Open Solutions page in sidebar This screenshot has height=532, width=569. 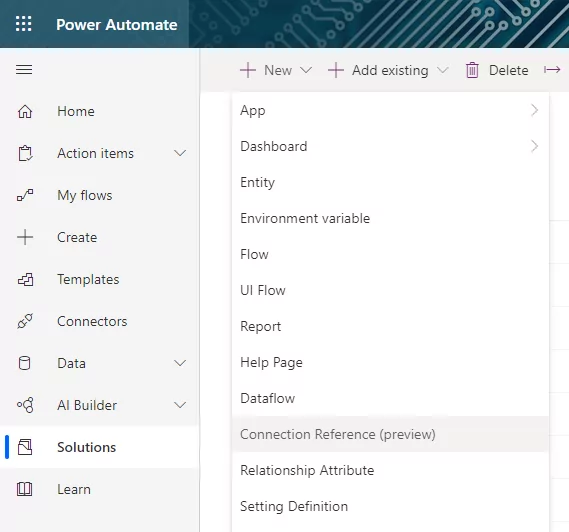coord(86,447)
